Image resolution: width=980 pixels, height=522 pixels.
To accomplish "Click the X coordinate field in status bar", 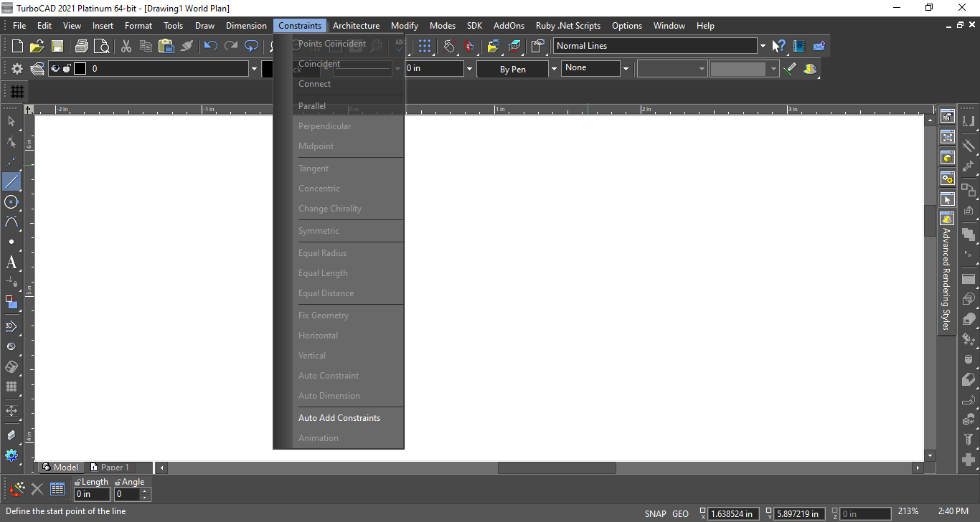I will (x=733, y=513).
